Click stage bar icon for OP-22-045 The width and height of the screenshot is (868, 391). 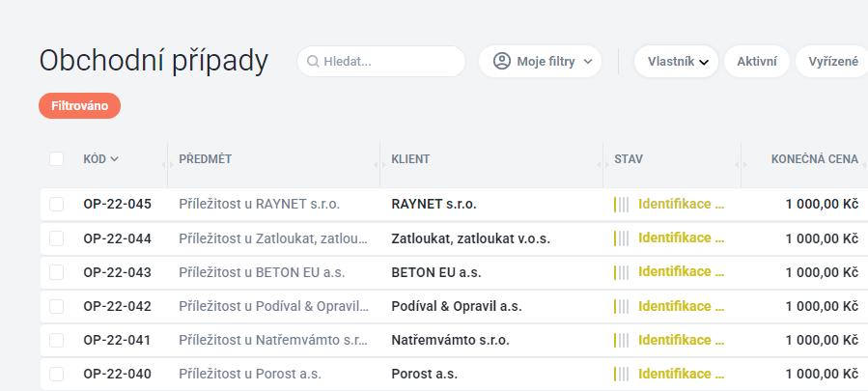pyautogui.click(x=621, y=205)
